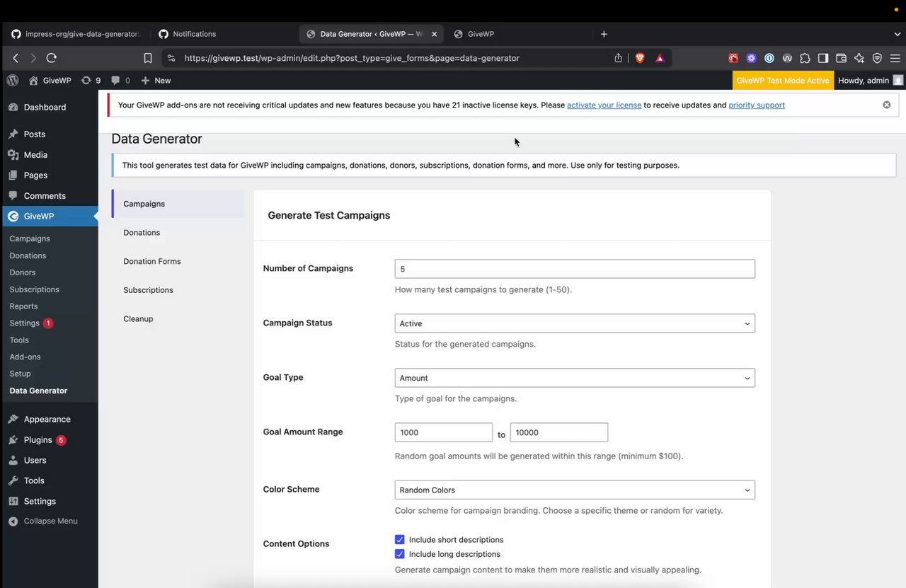Switch to the Donation Forms tab
Image resolution: width=906 pixels, height=588 pixels.
point(151,261)
